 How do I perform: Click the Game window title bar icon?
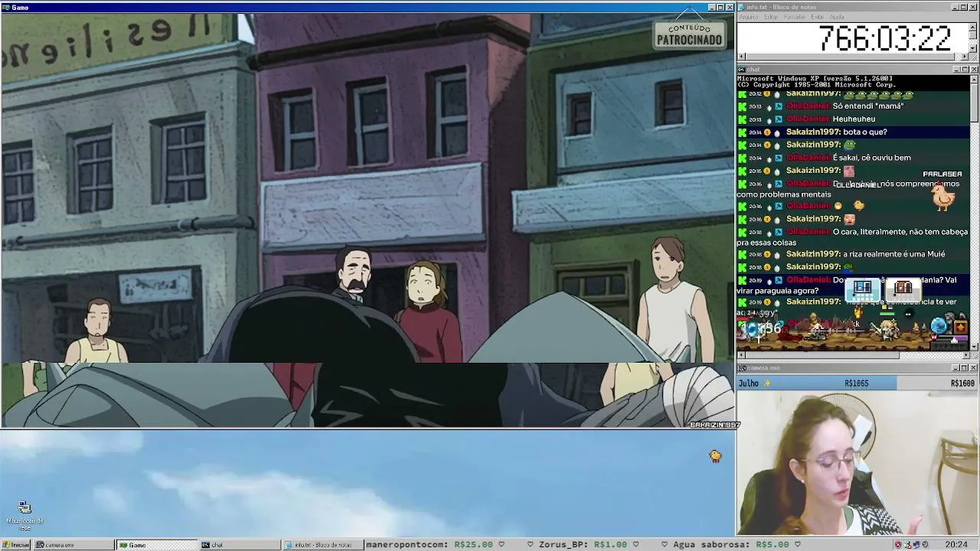pyautogui.click(x=5, y=8)
